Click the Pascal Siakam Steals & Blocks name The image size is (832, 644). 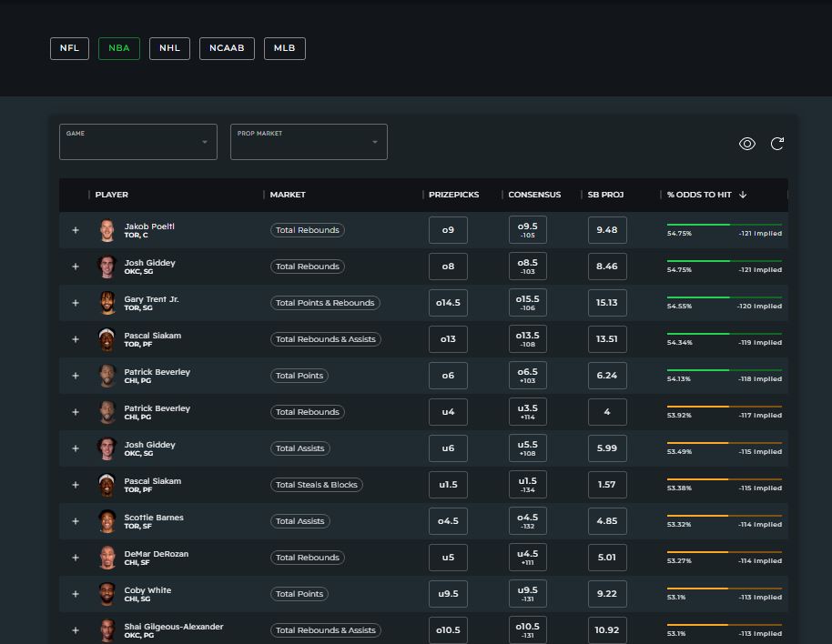[153, 481]
